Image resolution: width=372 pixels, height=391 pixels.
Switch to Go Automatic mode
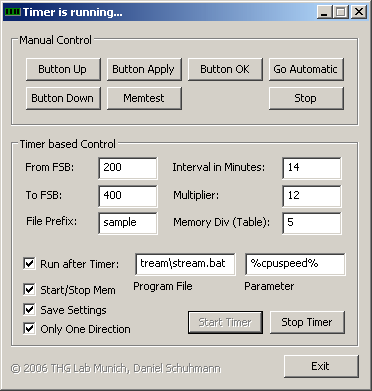pyautogui.click(x=306, y=69)
